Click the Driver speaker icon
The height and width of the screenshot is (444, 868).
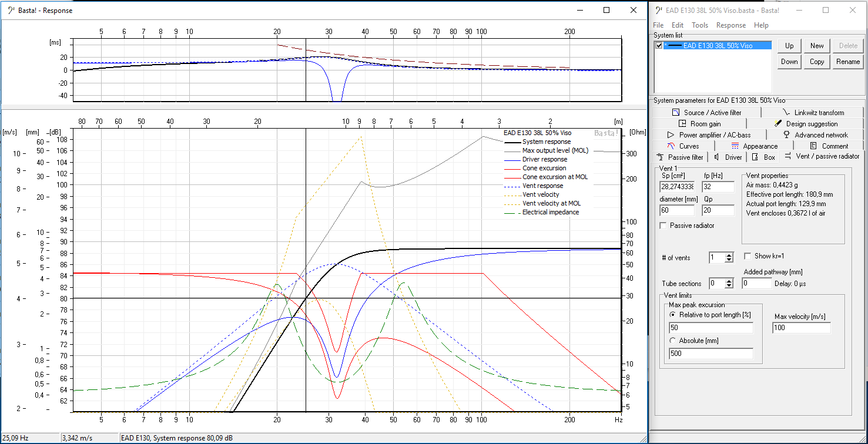(716, 157)
